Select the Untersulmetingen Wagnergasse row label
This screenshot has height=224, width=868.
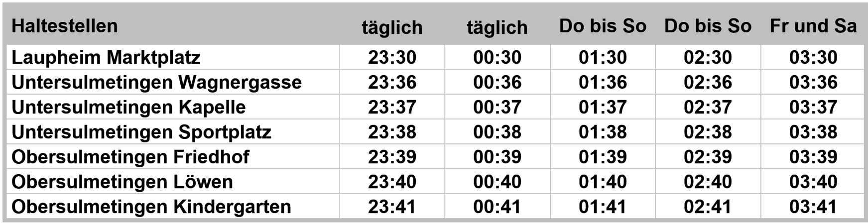(156, 82)
